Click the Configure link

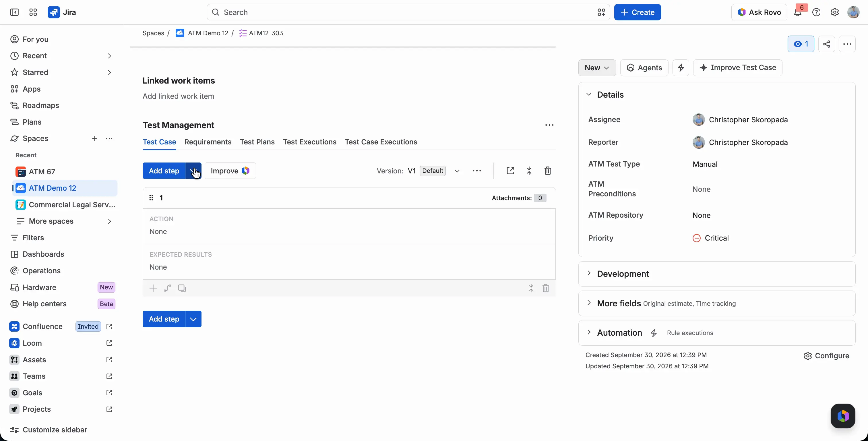[826, 356]
